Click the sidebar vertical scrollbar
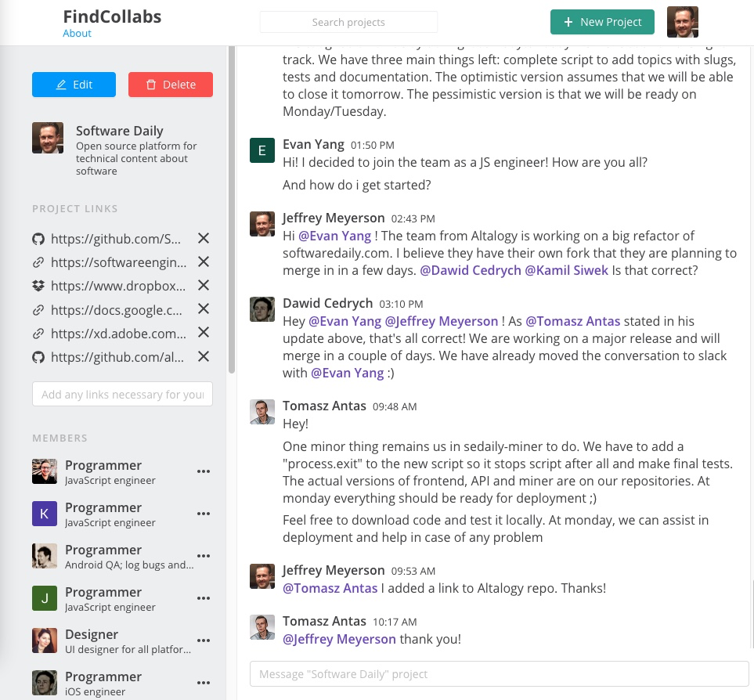754x700 pixels. click(232, 211)
